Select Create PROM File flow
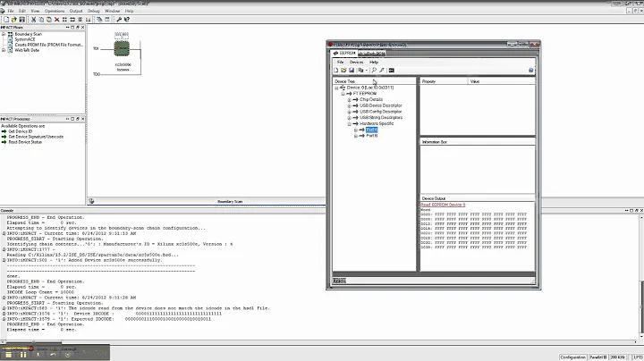The width and height of the screenshot is (644, 361). [49, 45]
